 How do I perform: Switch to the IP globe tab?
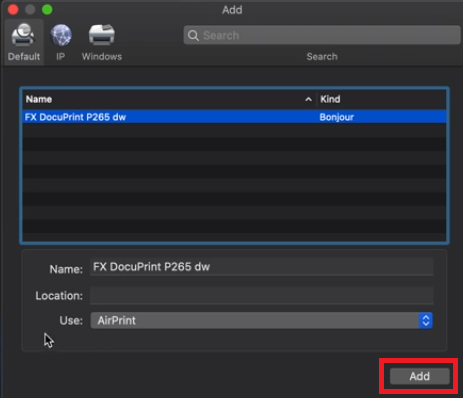tap(61, 42)
